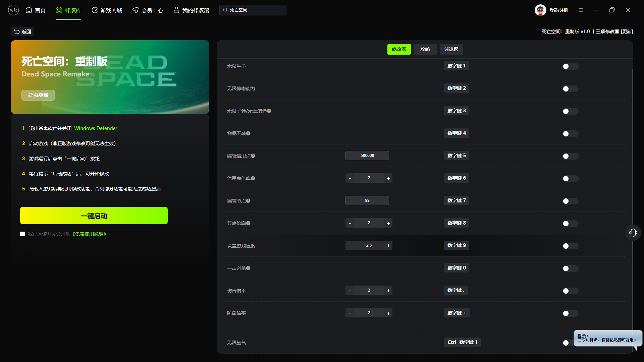
Task: Enable 设置游戏速度 toggle
Action: coord(570,246)
